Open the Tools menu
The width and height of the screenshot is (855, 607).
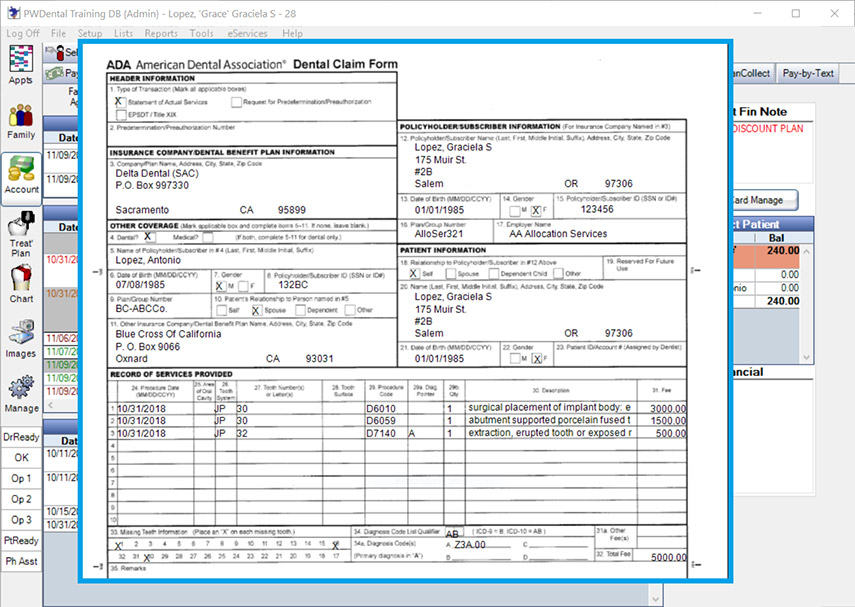201,33
